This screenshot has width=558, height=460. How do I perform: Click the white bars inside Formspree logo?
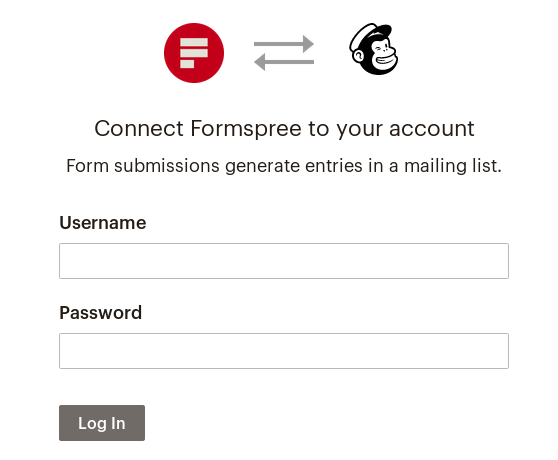[x=194, y=53]
